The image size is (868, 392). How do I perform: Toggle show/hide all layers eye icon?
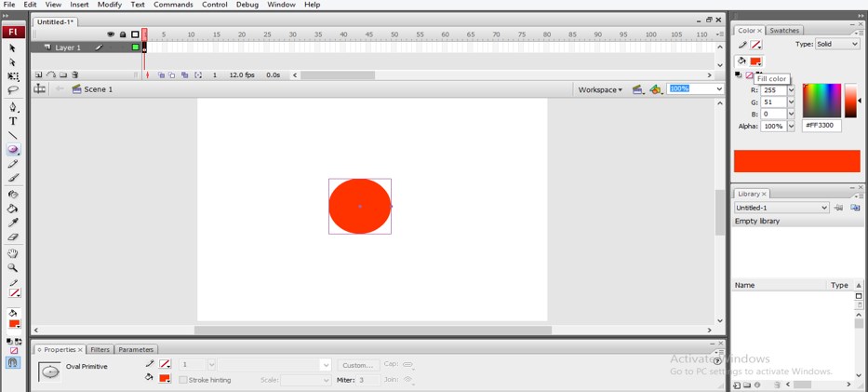click(111, 34)
